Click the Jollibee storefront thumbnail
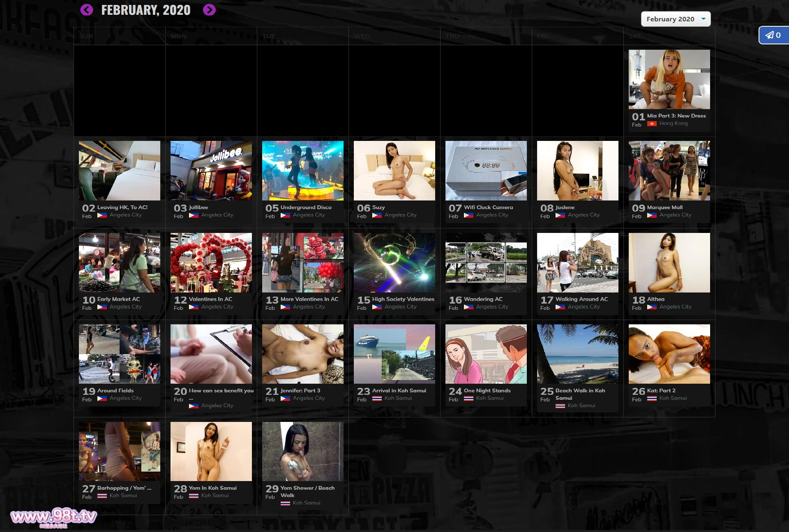 pos(211,171)
